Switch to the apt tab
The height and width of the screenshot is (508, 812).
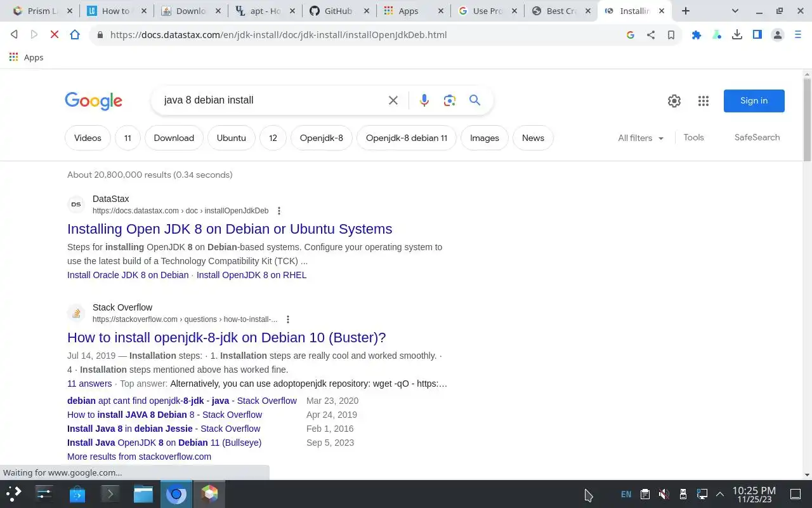[265, 11]
